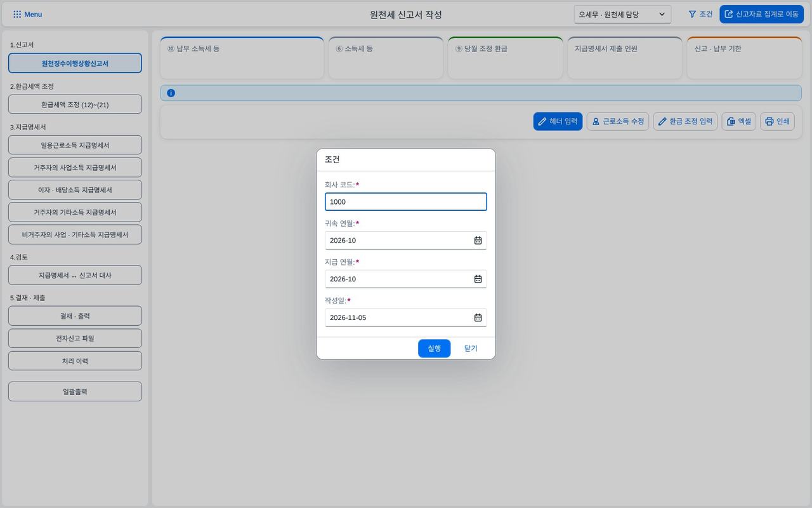Open 일용근로소득 지급명세서
This screenshot has width=812, height=508.
pyautogui.click(x=75, y=145)
